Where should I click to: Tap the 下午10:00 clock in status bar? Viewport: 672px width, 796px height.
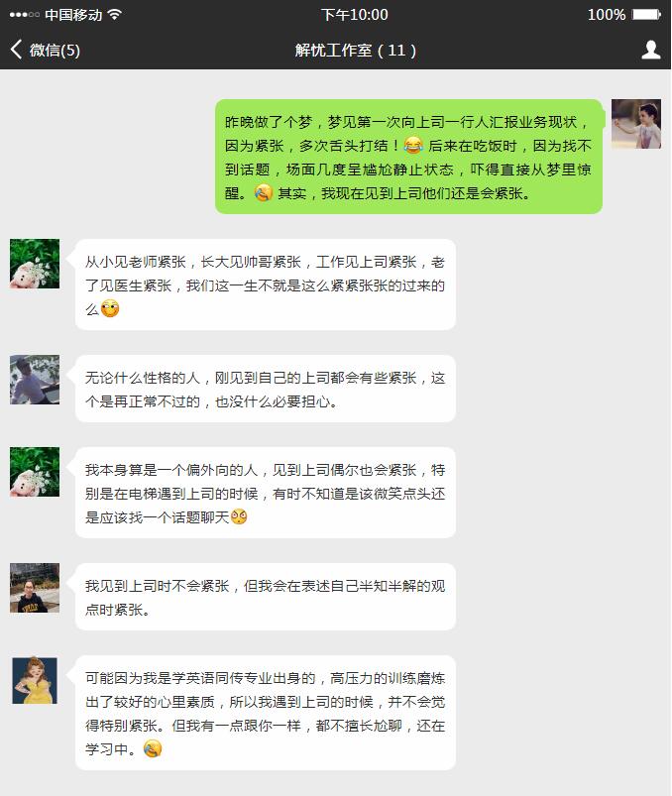tap(354, 14)
